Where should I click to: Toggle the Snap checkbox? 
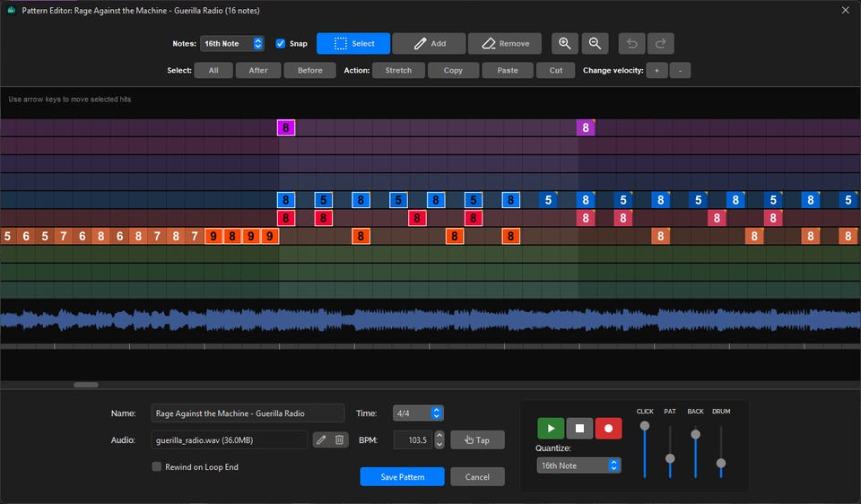281,43
